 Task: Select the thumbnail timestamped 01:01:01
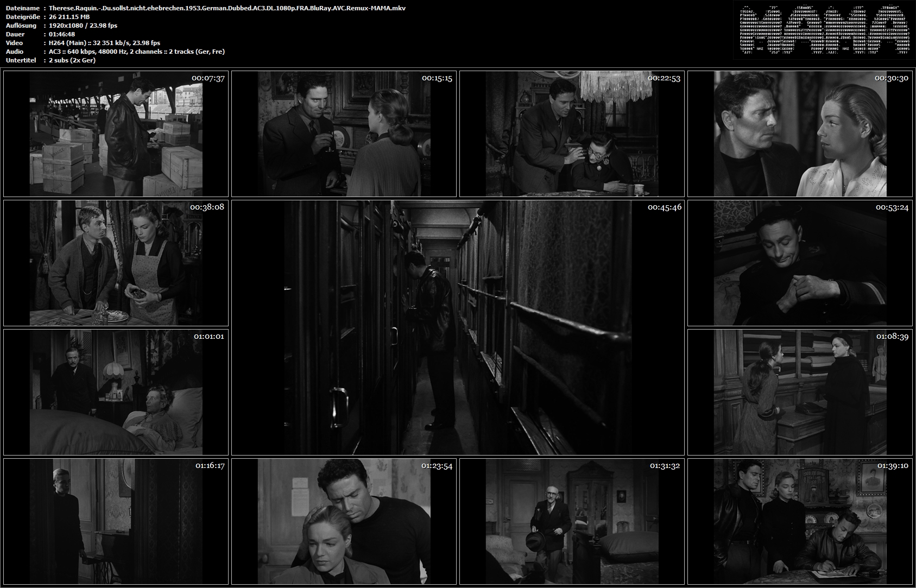116,392
